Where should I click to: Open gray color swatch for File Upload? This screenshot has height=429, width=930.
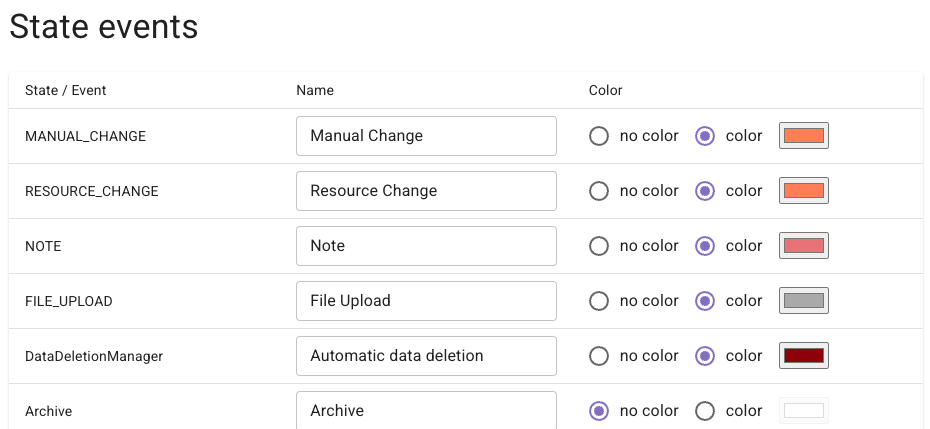(804, 301)
